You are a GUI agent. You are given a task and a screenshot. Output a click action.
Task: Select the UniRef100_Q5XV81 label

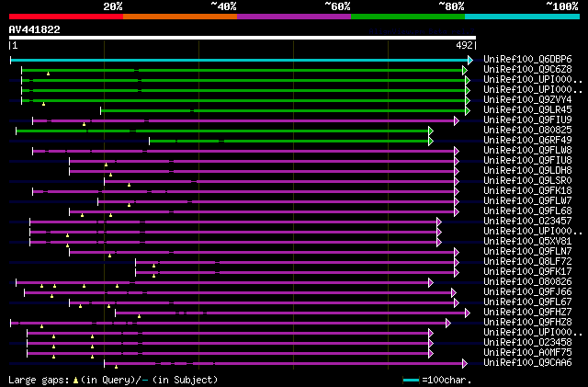(x=527, y=242)
